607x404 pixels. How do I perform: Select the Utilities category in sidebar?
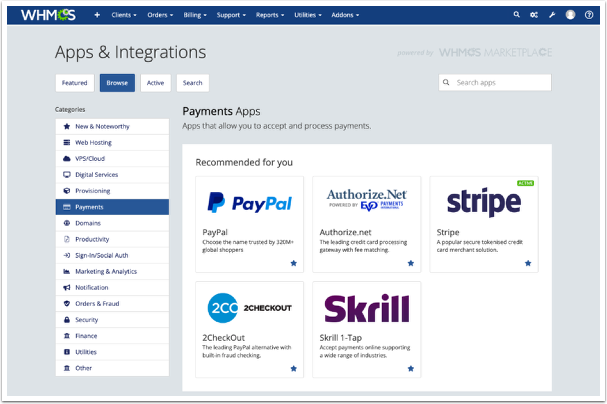[112, 352]
